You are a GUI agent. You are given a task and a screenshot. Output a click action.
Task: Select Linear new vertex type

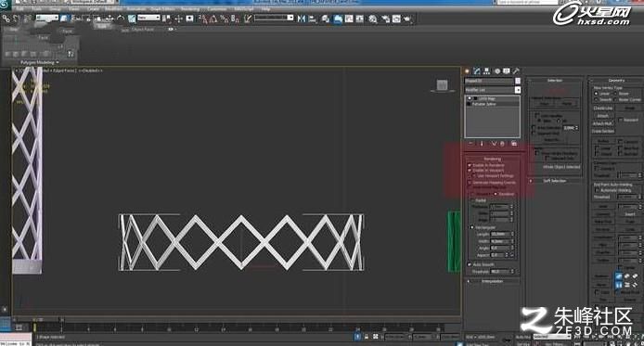click(596, 94)
